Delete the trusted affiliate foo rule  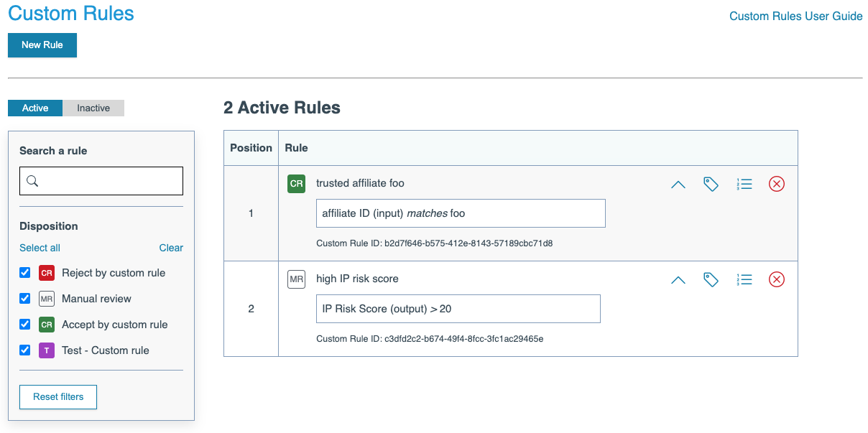point(777,185)
